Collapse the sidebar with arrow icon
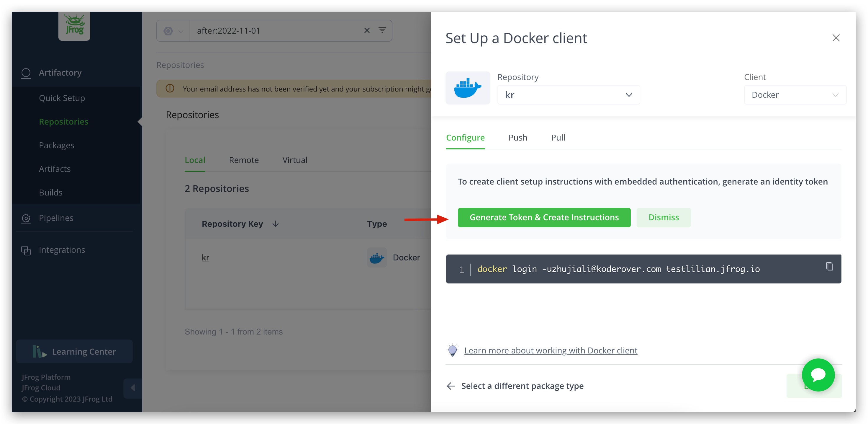 (133, 388)
